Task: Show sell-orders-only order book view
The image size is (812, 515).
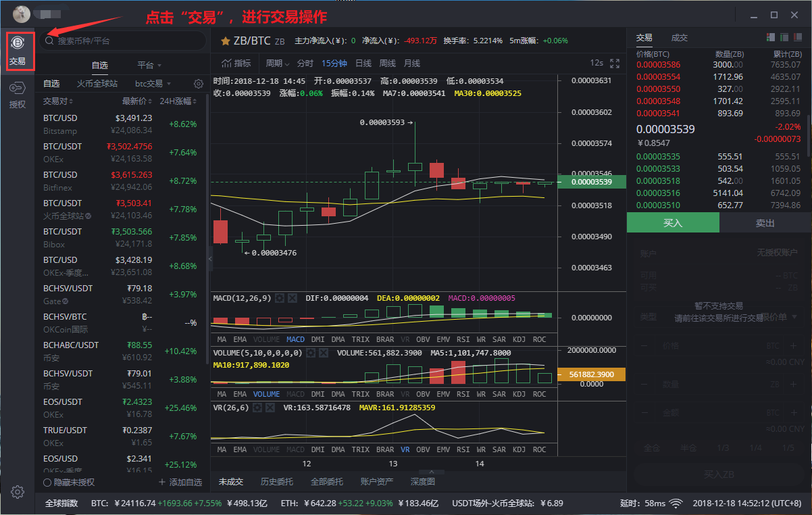Action: click(x=797, y=38)
